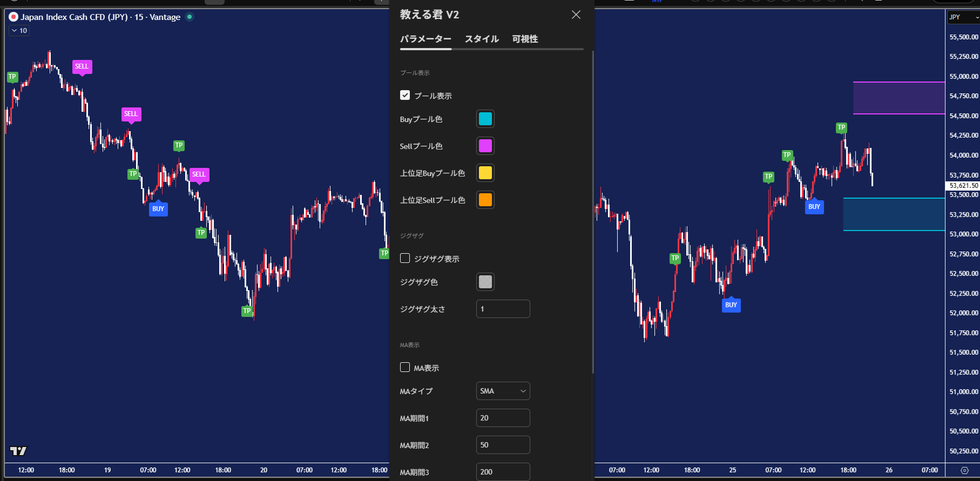Open the Buyプール色 cyan color swatch
980x481 pixels.
(x=485, y=119)
